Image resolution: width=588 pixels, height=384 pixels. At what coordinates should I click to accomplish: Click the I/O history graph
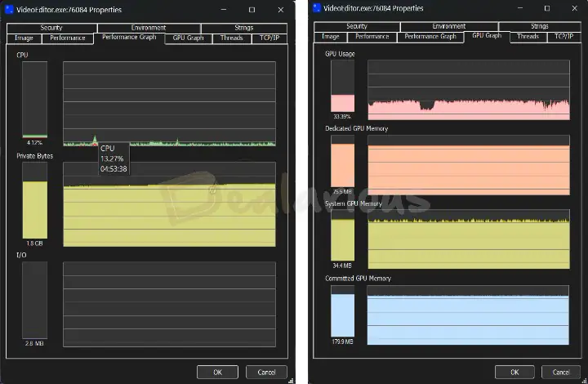coord(170,305)
